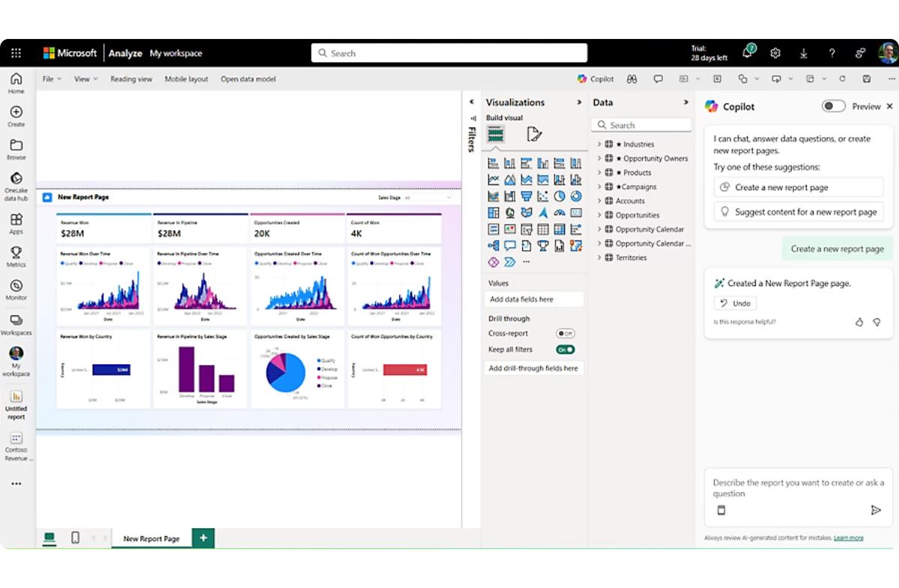
Task: Open Create in left sidebar
Action: coord(16,117)
